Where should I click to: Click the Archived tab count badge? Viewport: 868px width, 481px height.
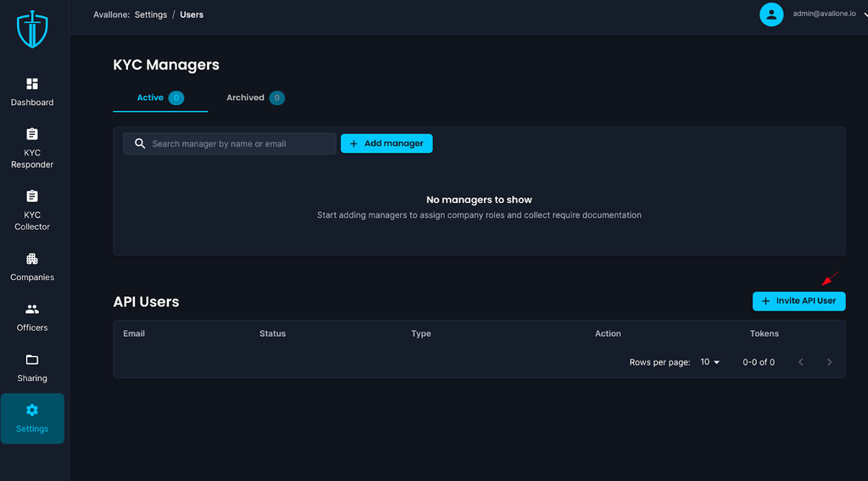click(x=277, y=98)
